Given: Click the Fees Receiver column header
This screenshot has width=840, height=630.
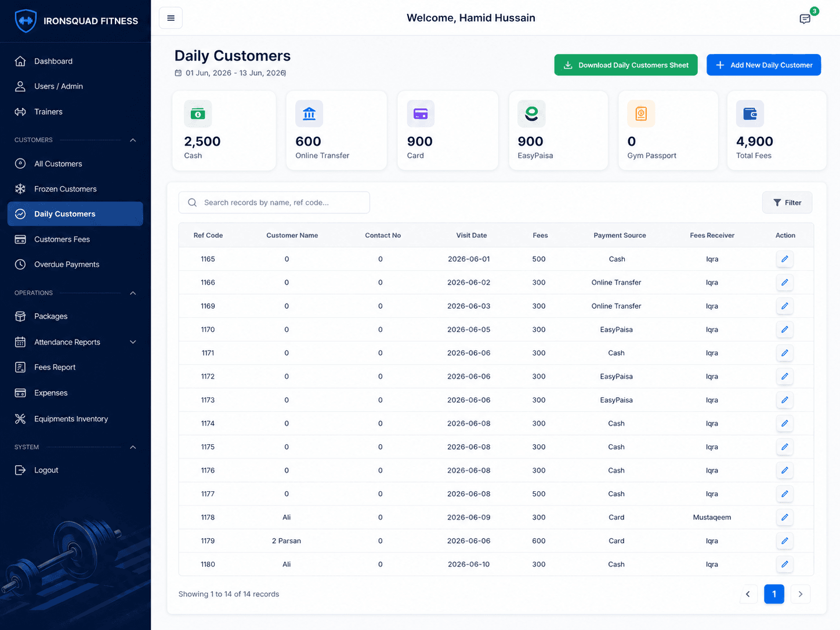Looking at the screenshot, I should pos(712,236).
